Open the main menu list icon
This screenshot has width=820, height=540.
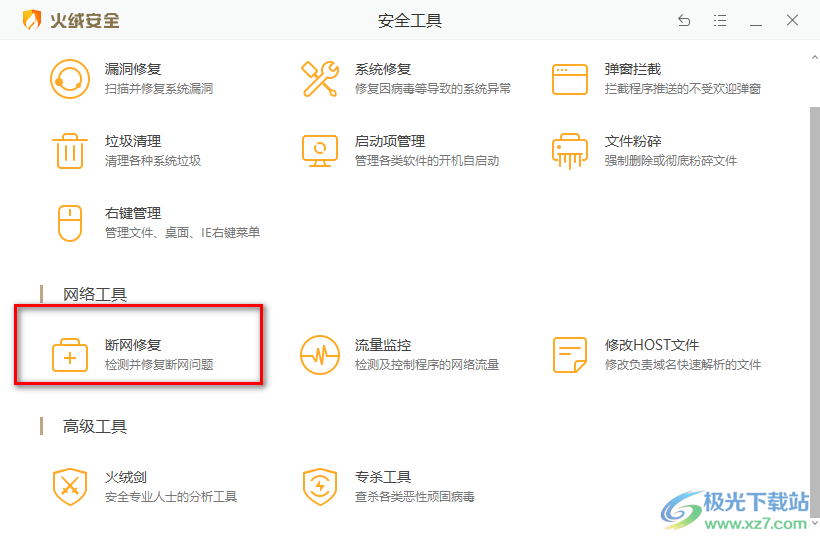720,20
